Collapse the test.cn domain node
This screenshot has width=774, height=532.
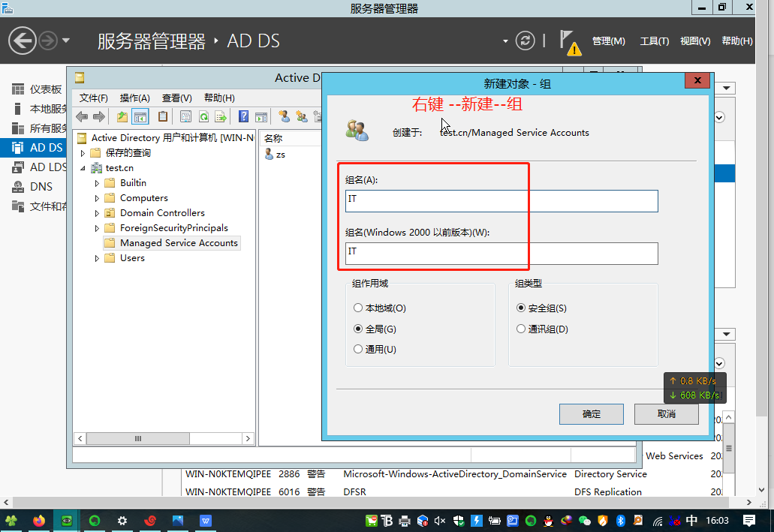point(83,168)
